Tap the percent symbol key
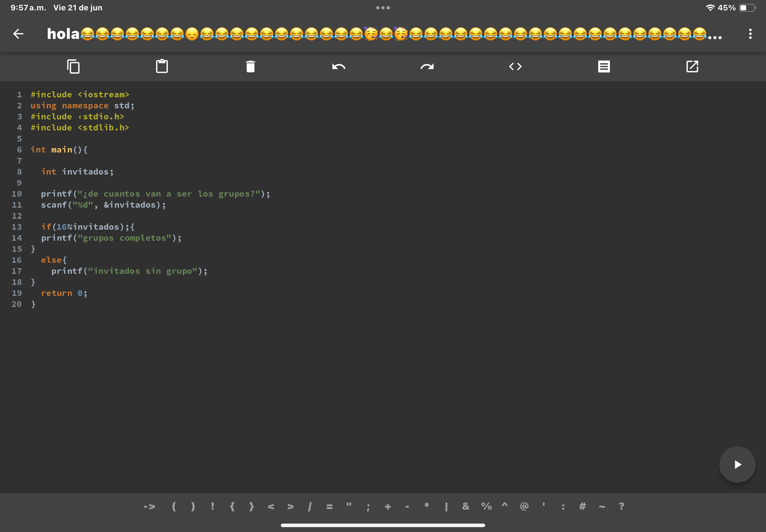 point(486,507)
